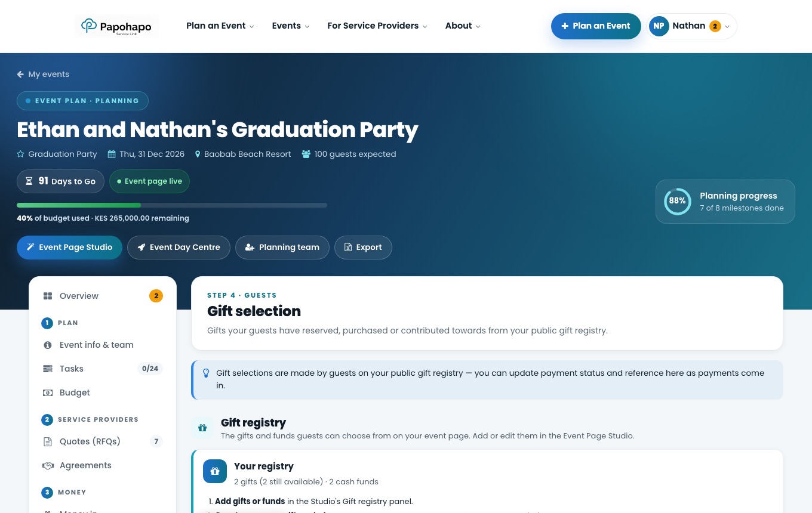Click the info icon beside Event info & team

point(48,345)
